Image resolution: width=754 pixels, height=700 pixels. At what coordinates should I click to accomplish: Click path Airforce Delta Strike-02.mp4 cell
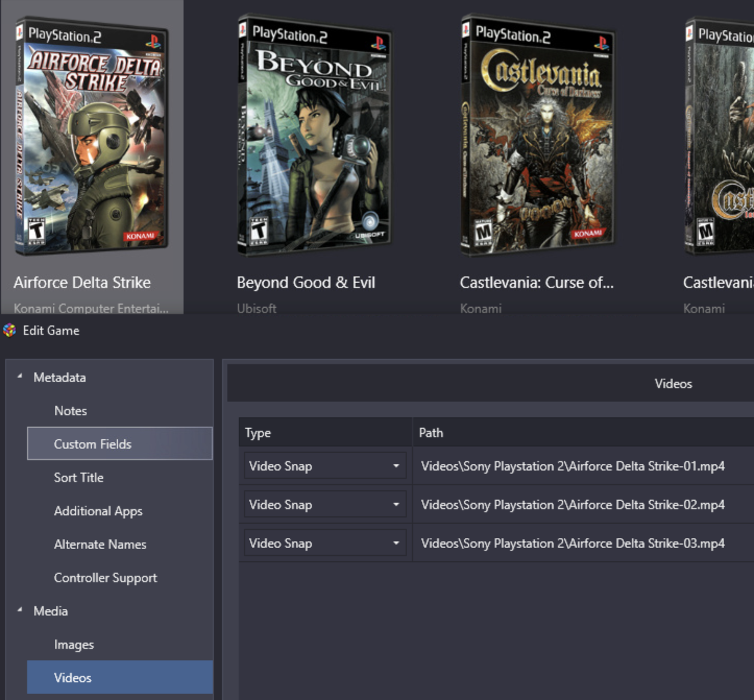[583, 504]
